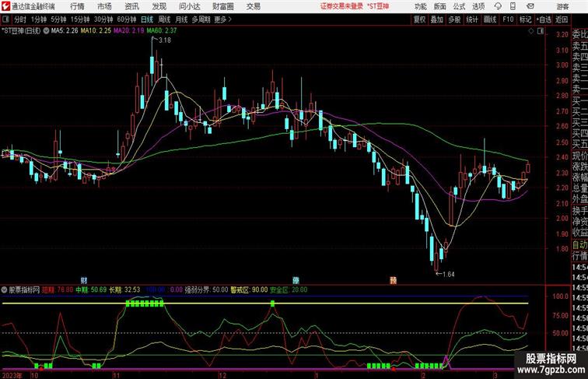Click the mobile phone icon in title bar
This screenshot has width=588, height=379.
[513, 6]
